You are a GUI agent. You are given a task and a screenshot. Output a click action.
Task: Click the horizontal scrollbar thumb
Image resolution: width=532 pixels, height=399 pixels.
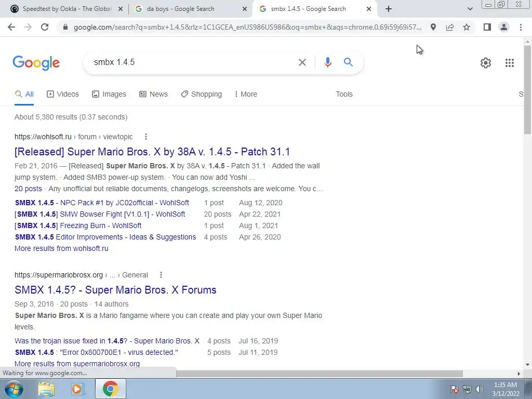tap(319, 374)
